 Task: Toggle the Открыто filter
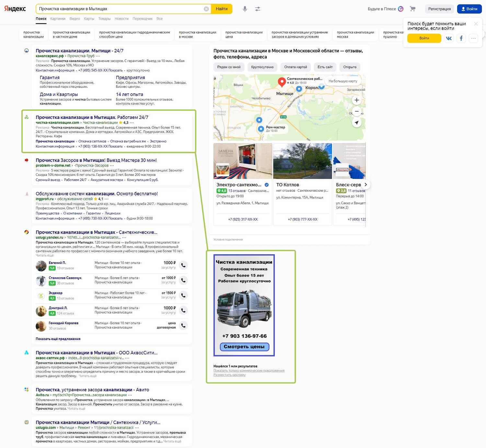pos(350,67)
